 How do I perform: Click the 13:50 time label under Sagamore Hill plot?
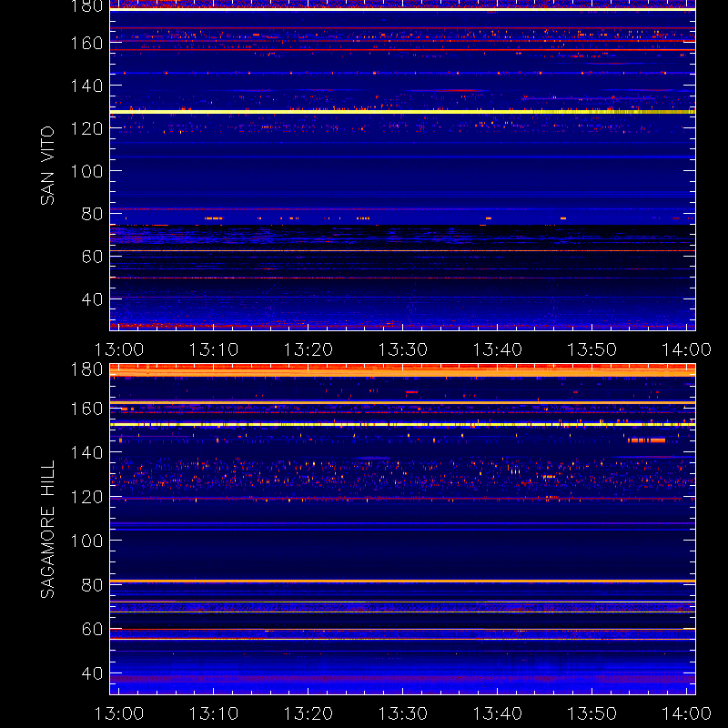[592, 713]
